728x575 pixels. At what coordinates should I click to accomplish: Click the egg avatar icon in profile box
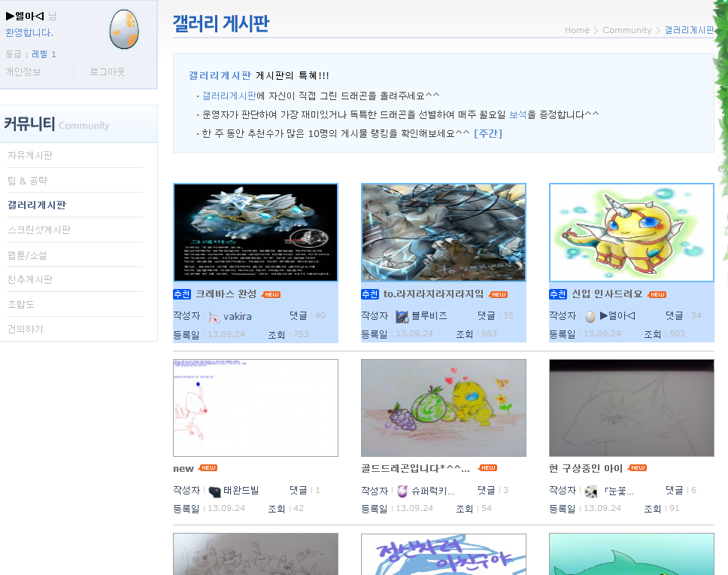(x=124, y=30)
